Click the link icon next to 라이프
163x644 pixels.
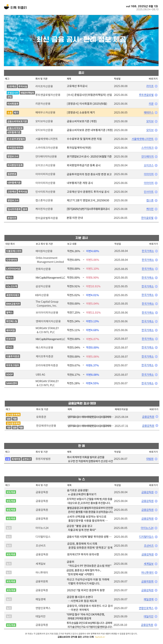(x=156, y=86)
